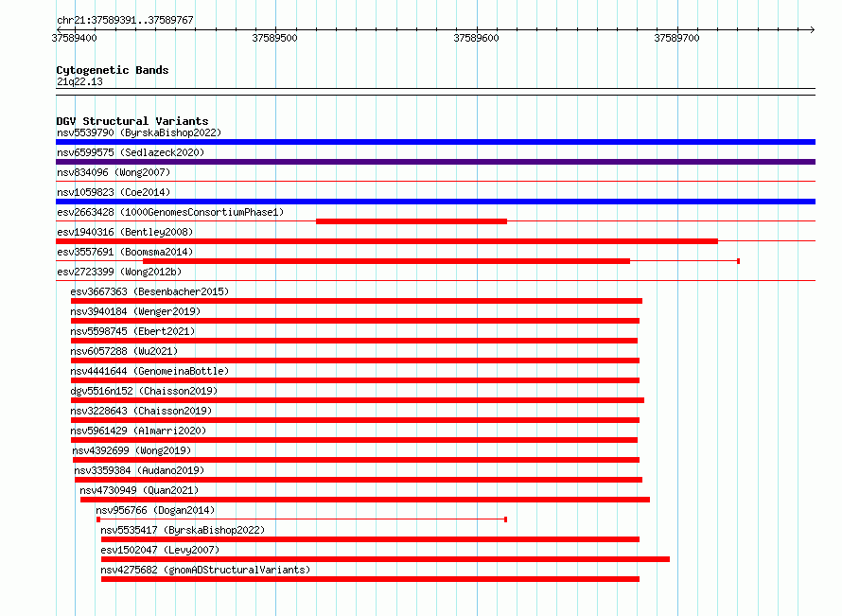The height and width of the screenshot is (616, 842).
Task: Click the right arrow end of ruler
Action: pos(813,29)
